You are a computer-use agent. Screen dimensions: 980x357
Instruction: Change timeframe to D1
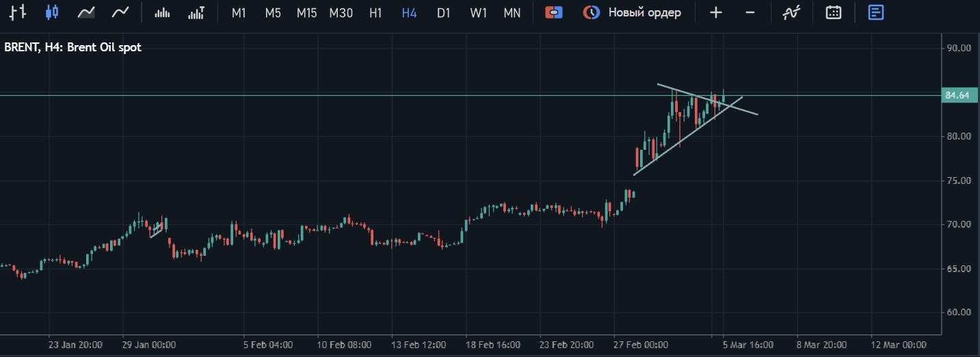click(444, 12)
